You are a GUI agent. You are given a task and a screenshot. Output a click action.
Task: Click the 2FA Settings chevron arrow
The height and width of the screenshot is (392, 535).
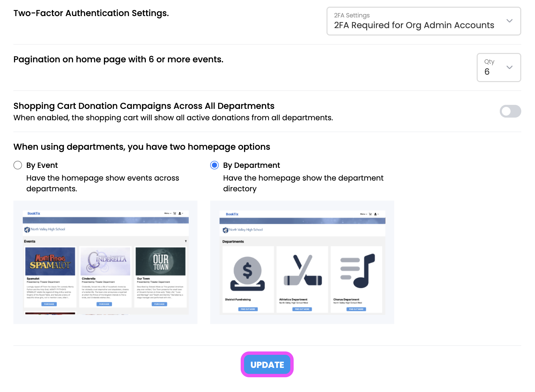509,21
